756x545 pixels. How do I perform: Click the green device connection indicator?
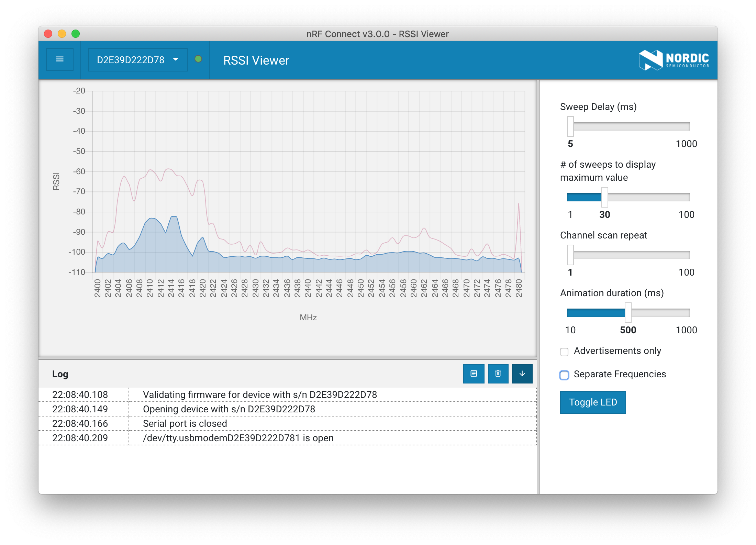[x=199, y=59]
